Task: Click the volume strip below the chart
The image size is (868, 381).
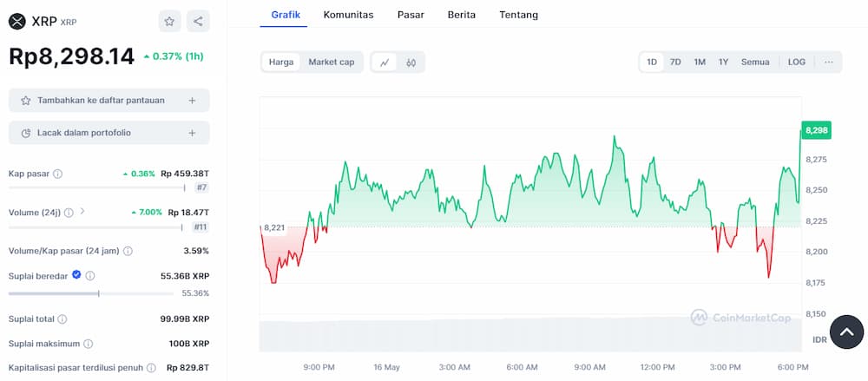Action: [530, 335]
